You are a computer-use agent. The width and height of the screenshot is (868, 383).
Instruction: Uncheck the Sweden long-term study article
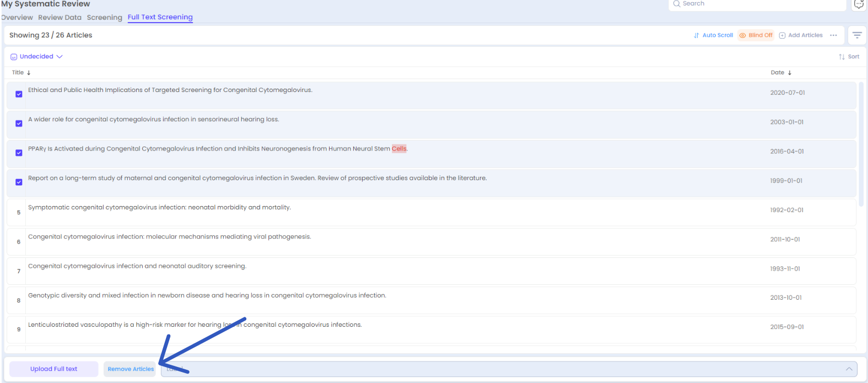19,182
